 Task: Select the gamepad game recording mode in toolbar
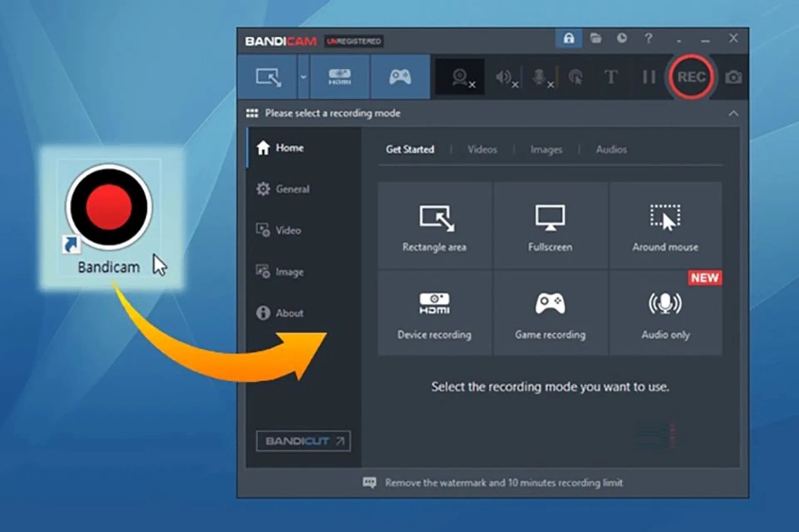[399, 77]
